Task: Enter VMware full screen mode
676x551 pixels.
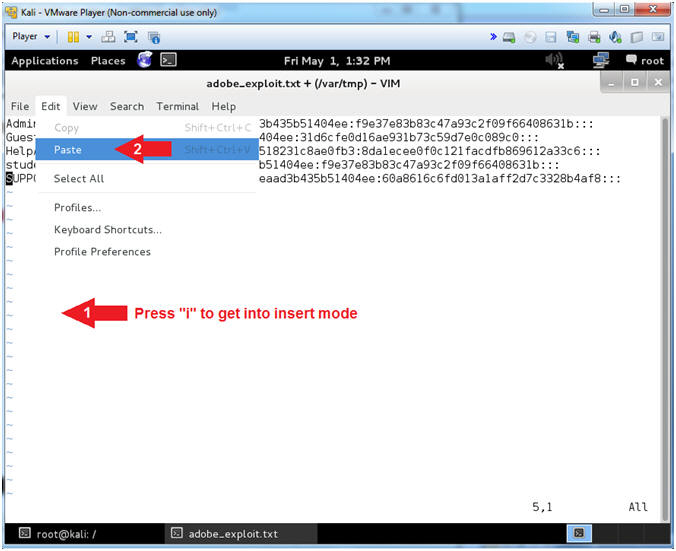Action: coord(131,37)
